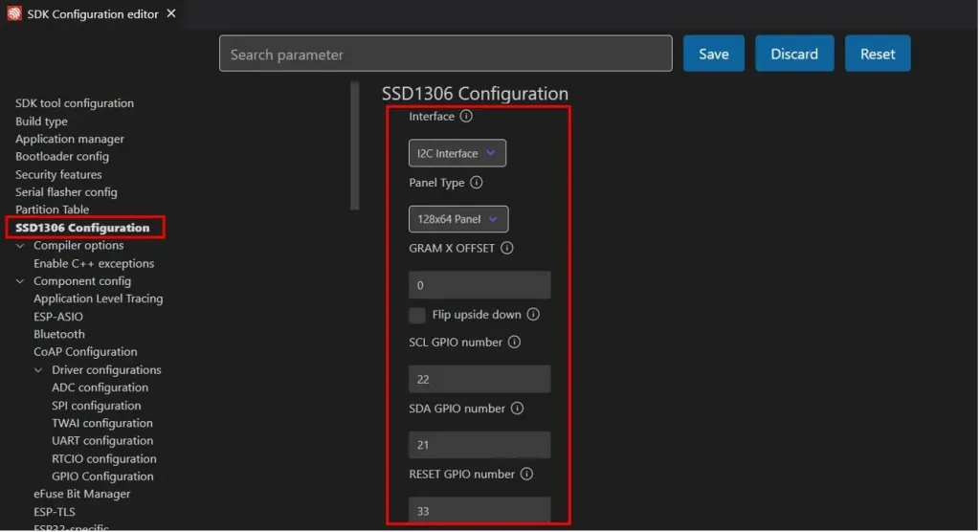Open Application manager section
The width and height of the screenshot is (980, 532).
click(x=69, y=139)
